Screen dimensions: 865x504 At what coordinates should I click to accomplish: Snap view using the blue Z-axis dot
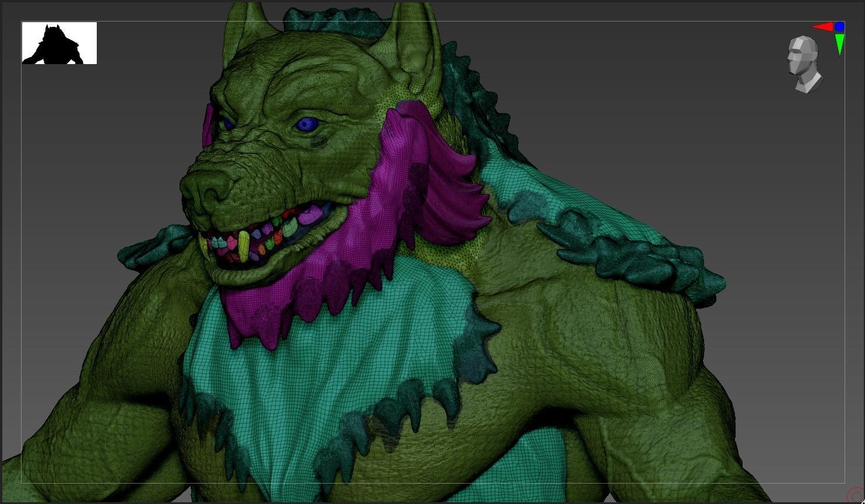[839, 27]
